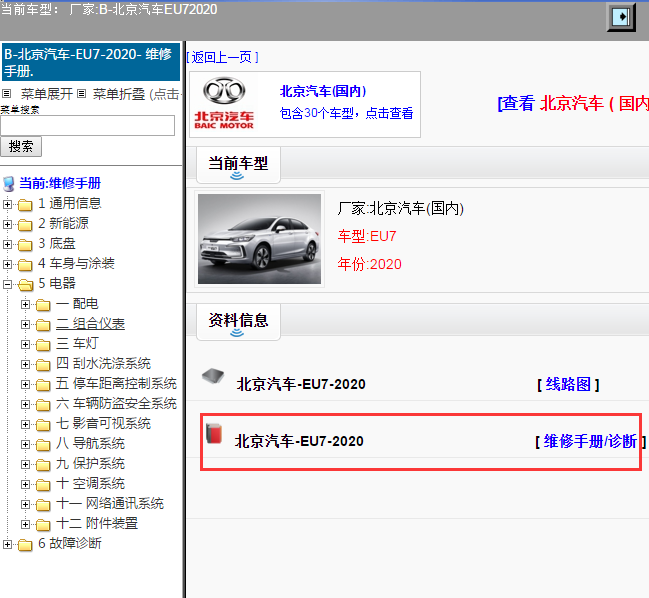This screenshot has height=598, width=649.
Task: Click the 查看 北京汽车 (国内 link
Action: tap(573, 103)
